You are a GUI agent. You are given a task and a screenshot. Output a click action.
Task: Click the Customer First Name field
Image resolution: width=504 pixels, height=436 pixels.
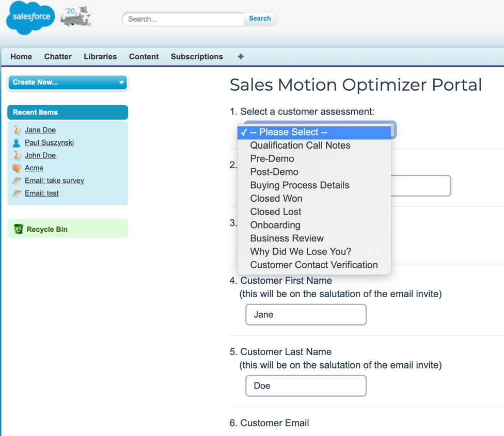click(306, 315)
